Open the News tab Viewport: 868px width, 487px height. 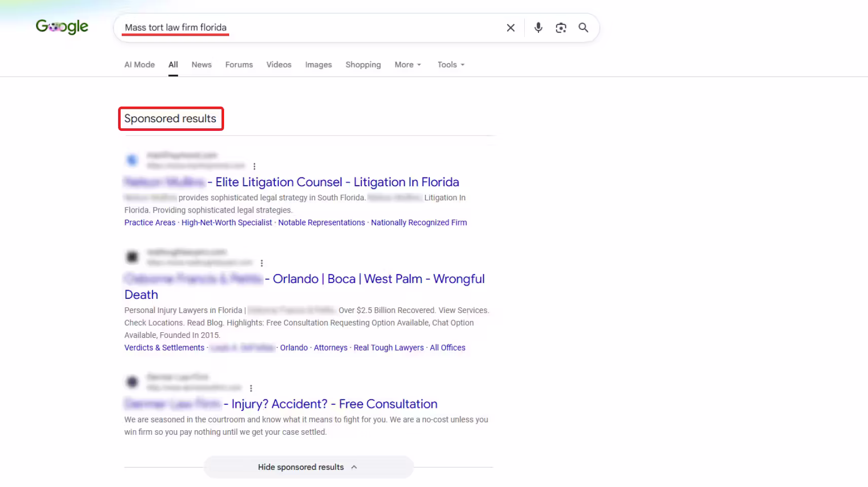(x=201, y=64)
